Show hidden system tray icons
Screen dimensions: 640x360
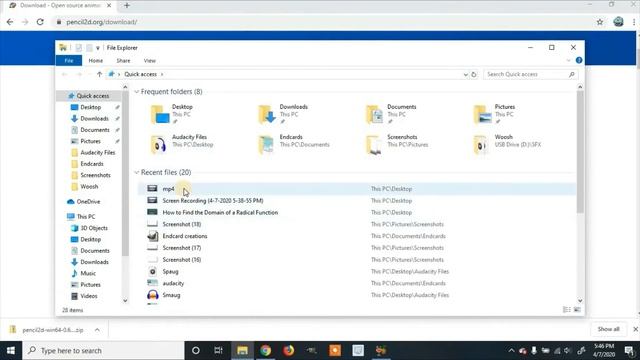511,351
